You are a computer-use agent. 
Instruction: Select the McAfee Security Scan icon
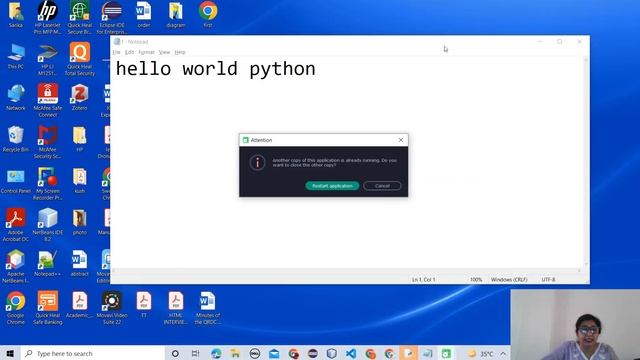click(47, 142)
